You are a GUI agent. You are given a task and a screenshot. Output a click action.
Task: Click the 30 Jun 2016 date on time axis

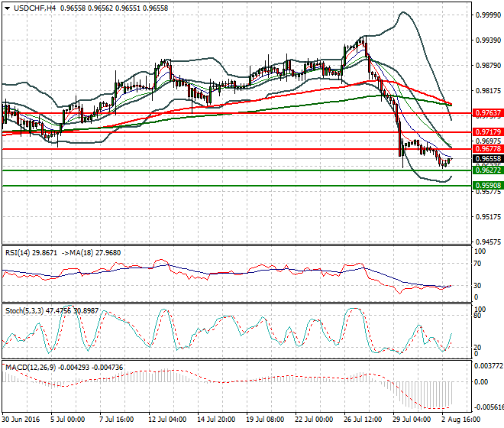21,420
